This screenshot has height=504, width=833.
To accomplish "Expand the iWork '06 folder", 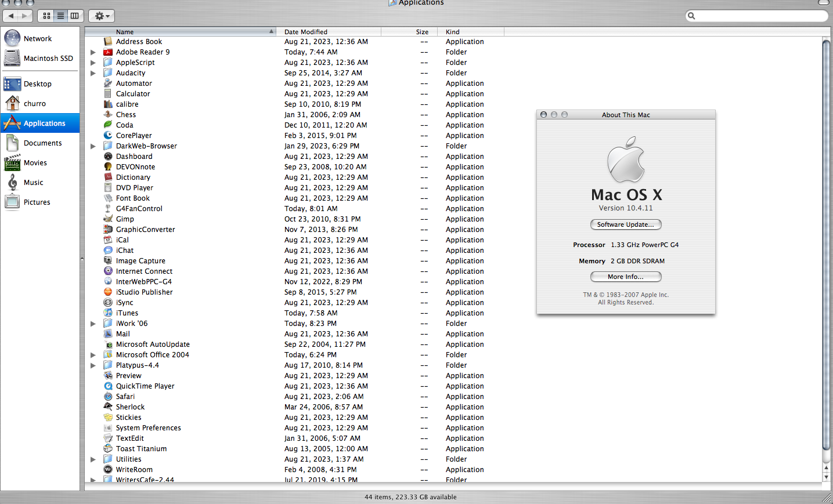I will coord(93,324).
